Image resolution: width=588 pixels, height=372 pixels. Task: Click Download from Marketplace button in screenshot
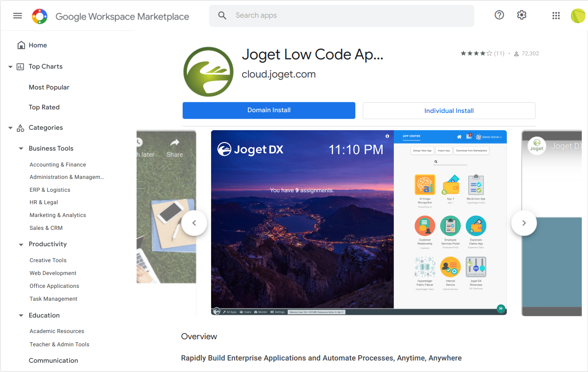pos(472,151)
